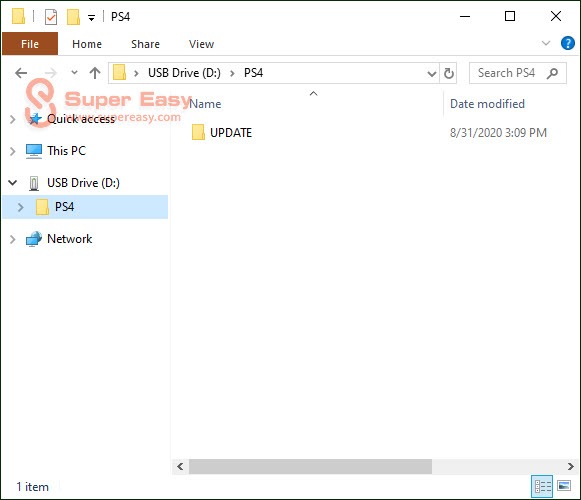Select Network in navigation pane
The width and height of the screenshot is (581, 500).
(70, 239)
